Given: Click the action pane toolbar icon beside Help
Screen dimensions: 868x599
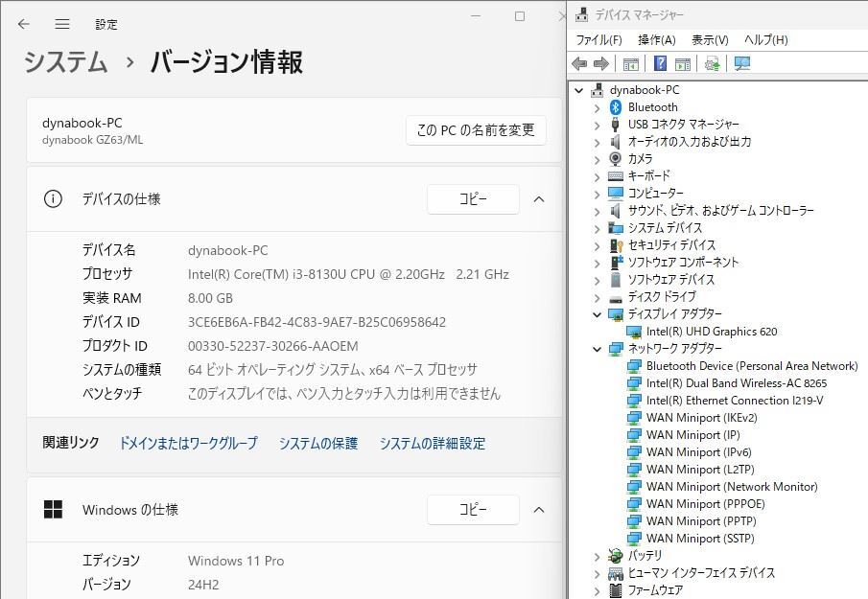Looking at the screenshot, I should [683, 64].
